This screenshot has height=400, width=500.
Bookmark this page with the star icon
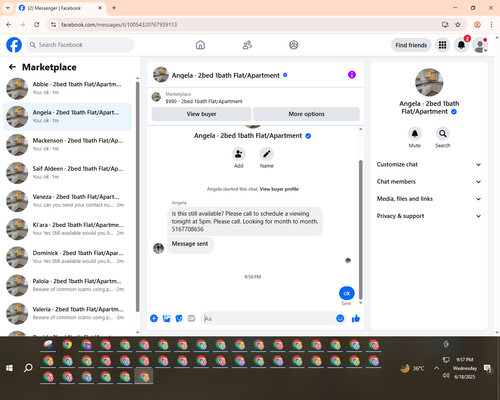[458, 24]
